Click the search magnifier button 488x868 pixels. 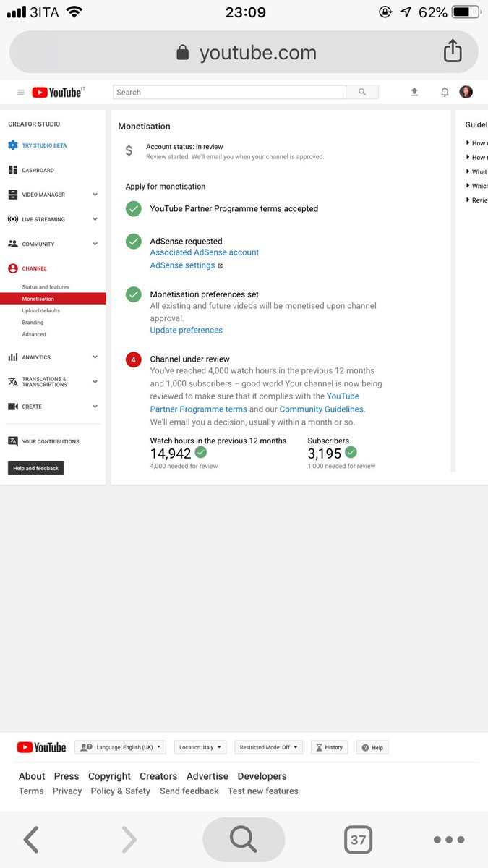pyautogui.click(x=362, y=92)
